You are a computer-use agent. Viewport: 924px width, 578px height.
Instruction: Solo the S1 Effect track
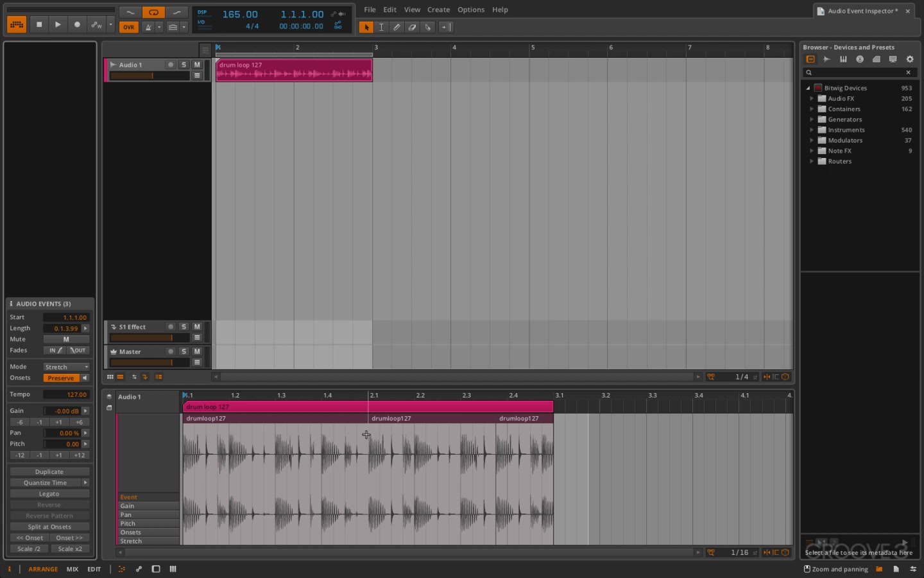184,327
